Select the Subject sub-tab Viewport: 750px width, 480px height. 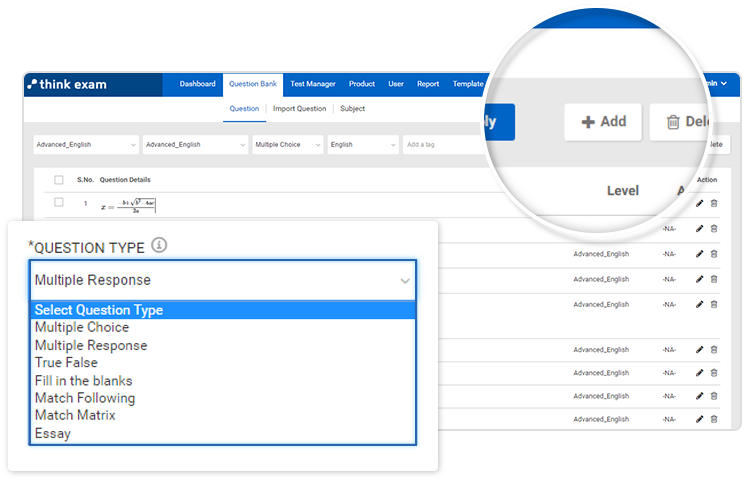352,109
